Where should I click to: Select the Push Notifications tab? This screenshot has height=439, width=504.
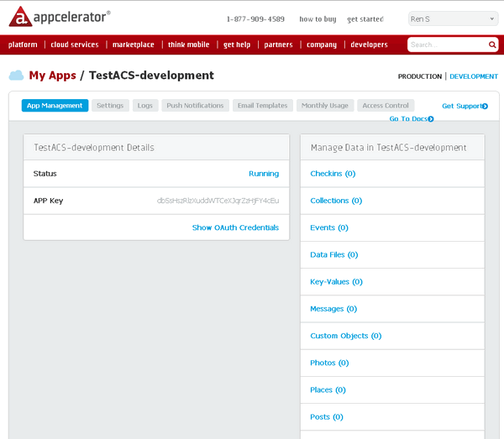(195, 105)
